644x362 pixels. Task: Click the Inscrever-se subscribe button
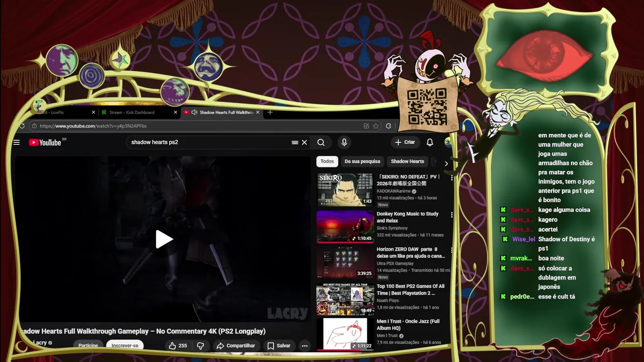pyautogui.click(x=125, y=345)
